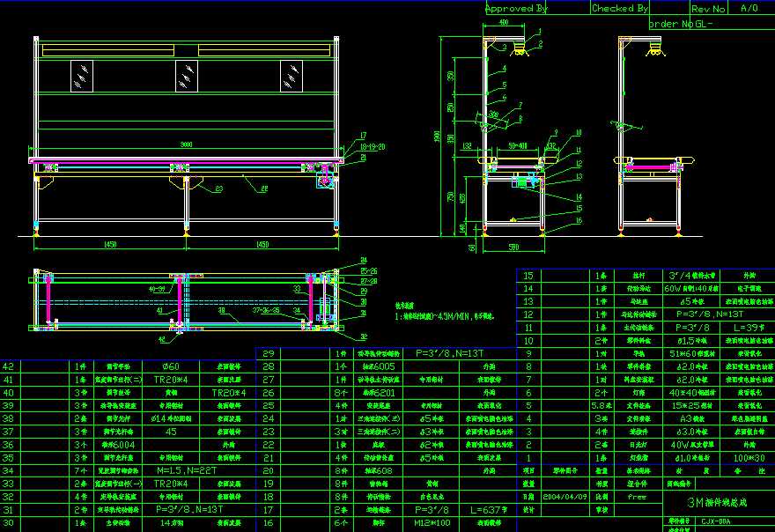Click the "Approved By" title block label
Image resolution: width=775 pixels, height=532 pixels.
516,9
